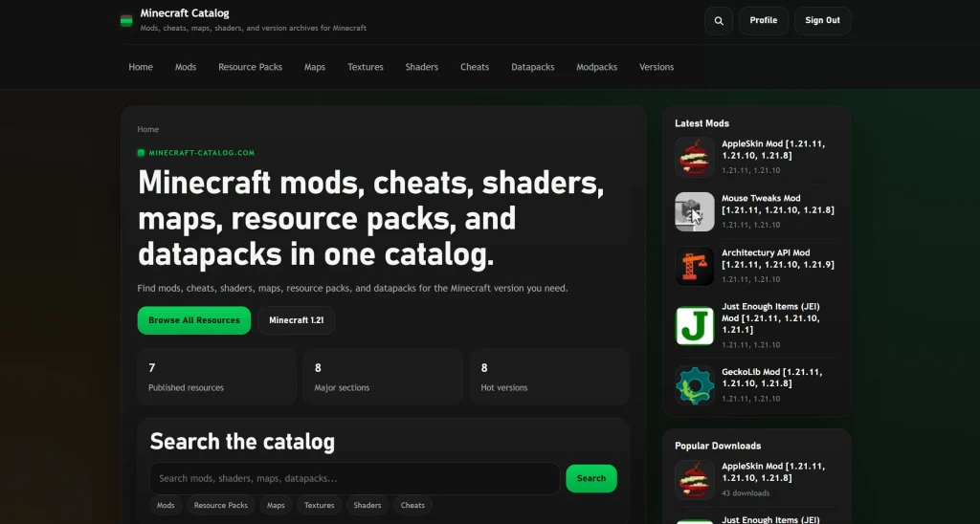Select the Mods filter chip
This screenshot has width=980, height=524.
click(166, 505)
